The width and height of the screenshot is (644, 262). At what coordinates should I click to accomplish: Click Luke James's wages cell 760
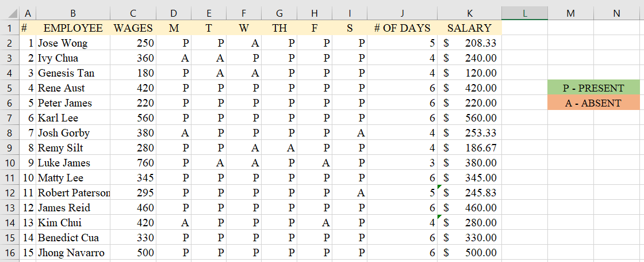coord(133,163)
